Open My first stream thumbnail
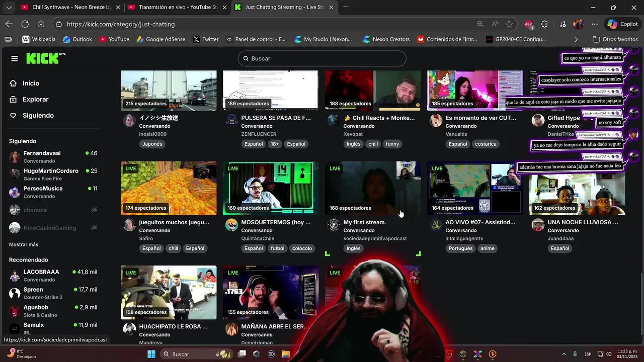Viewport: 644px width, 362px height. click(x=373, y=188)
